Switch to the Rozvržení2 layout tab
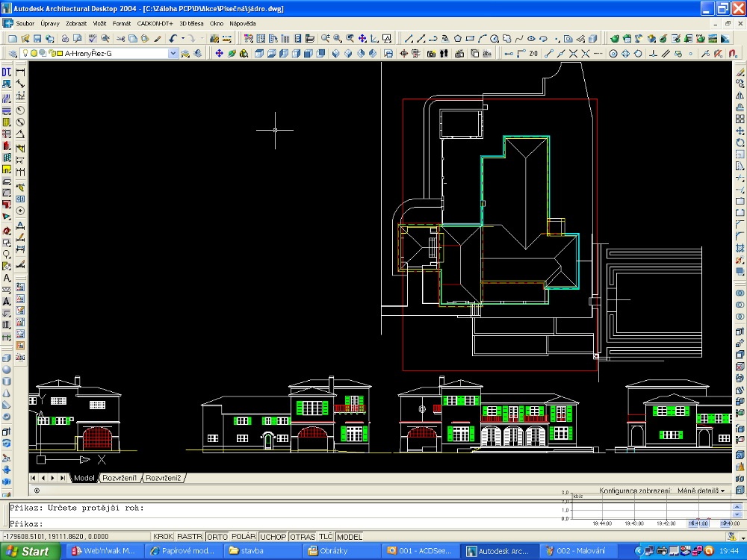 (164, 478)
